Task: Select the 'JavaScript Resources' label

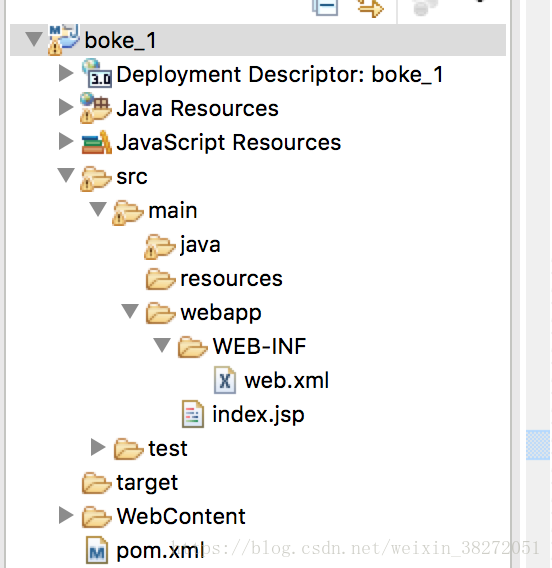Action: pyautogui.click(x=229, y=143)
